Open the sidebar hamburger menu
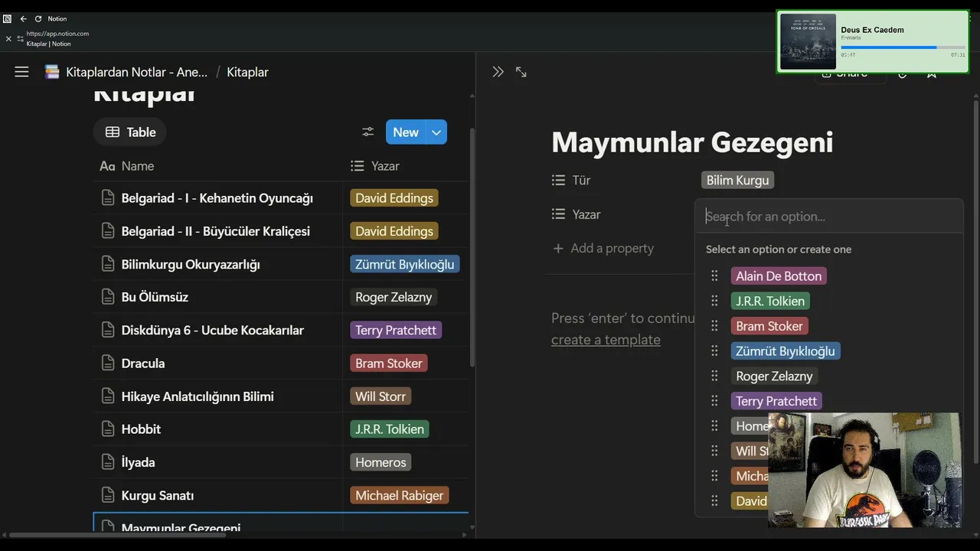 pyautogui.click(x=21, y=72)
